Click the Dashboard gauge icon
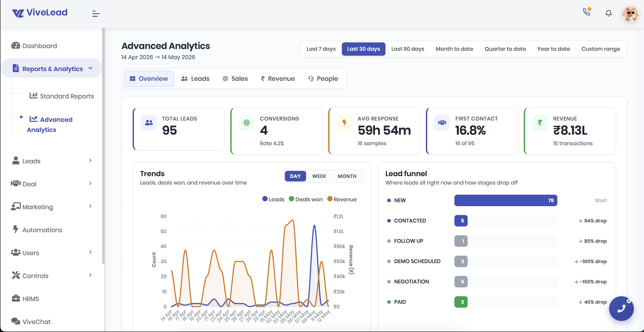Image resolution: width=644 pixels, height=332 pixels. pos(15,45)
